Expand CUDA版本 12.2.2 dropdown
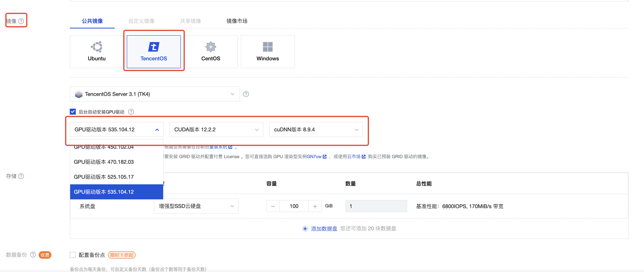 point(216,129)
